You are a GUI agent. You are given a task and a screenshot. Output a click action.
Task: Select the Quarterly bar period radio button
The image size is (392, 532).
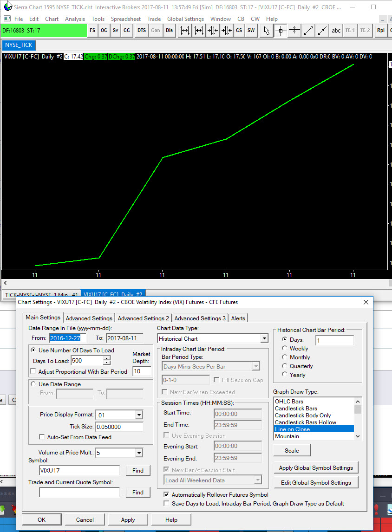pyautogui.click(x=284, y=365)
